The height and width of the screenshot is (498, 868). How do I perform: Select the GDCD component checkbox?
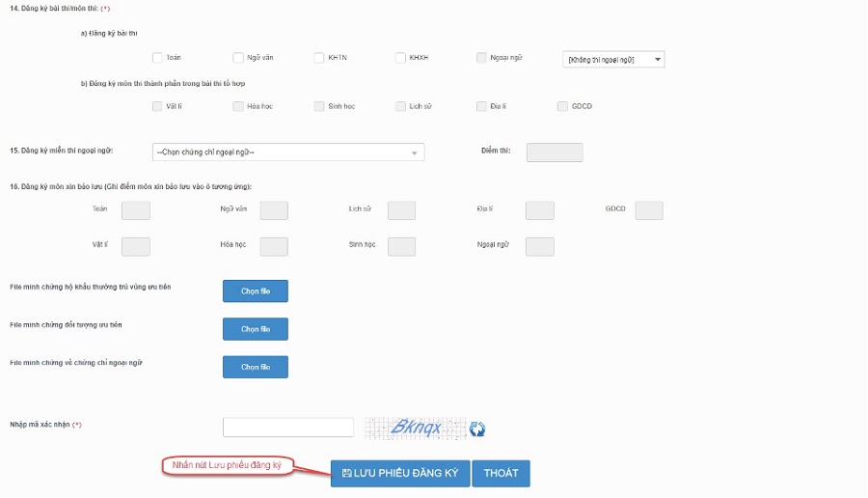[x=562, y=106]
